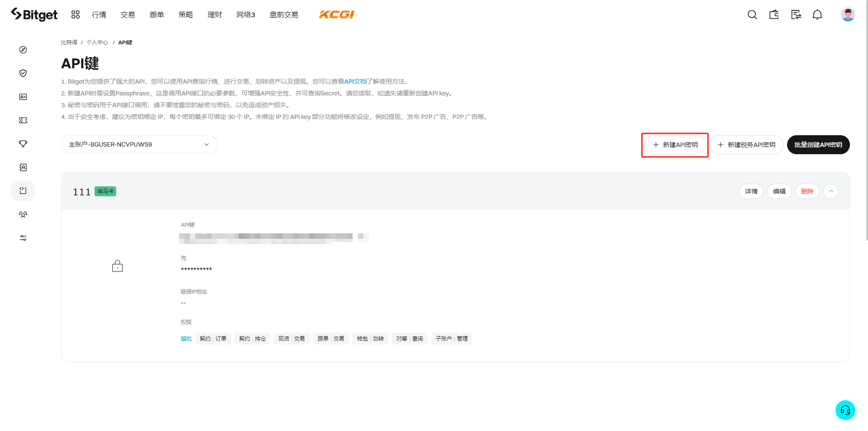Click the page vertical scrollbar
Image resolution: width=868 pixels, height=431 pixels.
[x=866, y=121]
